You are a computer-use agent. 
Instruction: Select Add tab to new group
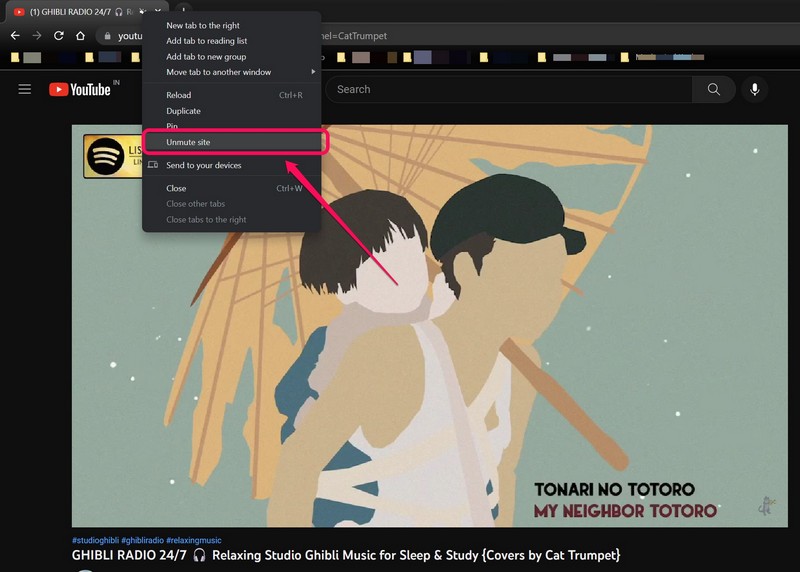coord(206,57)
